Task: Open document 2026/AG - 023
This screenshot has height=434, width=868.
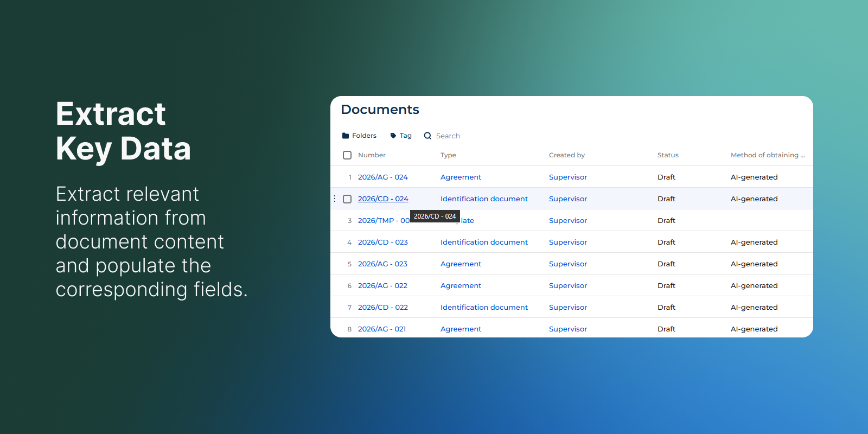Action: pyautogui.click(x=382, y=264)
